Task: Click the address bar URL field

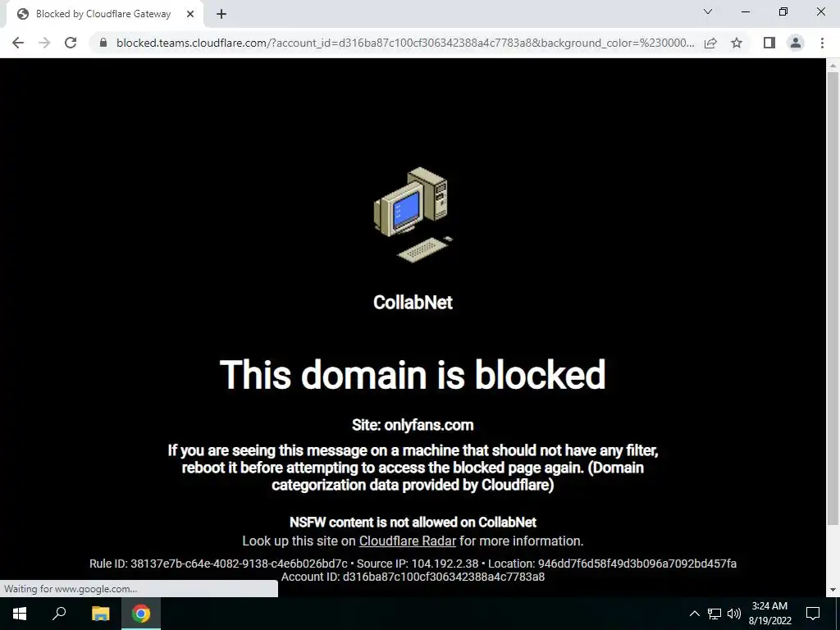Action: point(405,43)
